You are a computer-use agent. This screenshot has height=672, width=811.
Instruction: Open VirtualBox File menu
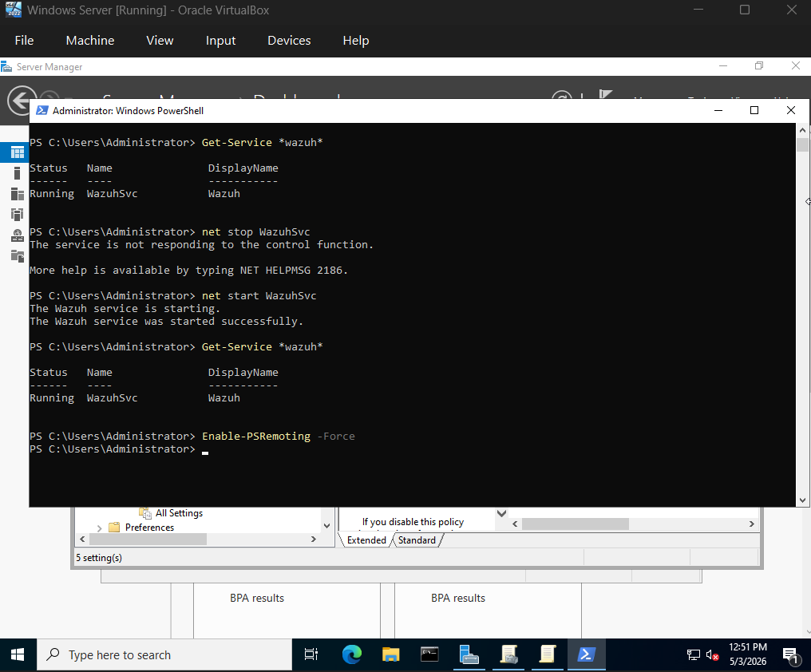coord(24,41)
